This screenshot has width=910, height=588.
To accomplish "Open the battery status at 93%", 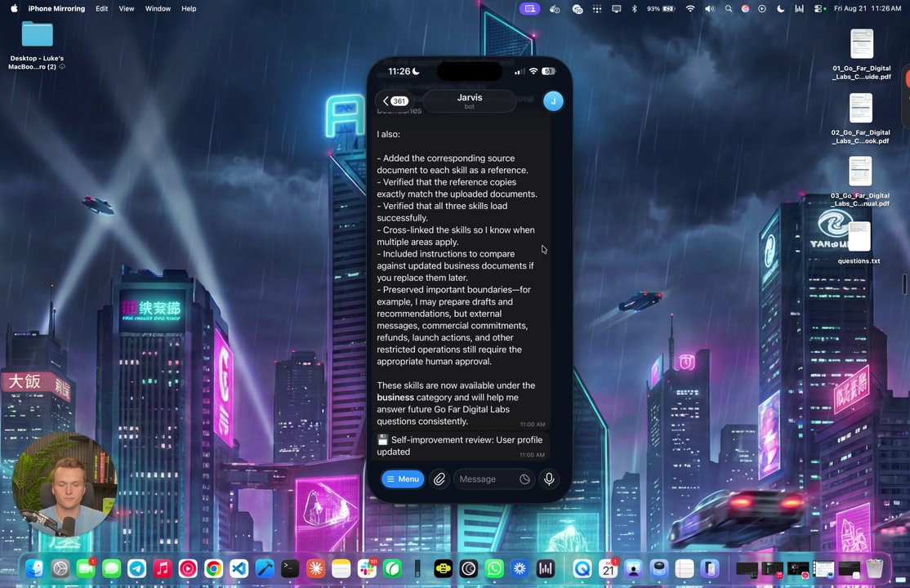I will click(661, 9).
